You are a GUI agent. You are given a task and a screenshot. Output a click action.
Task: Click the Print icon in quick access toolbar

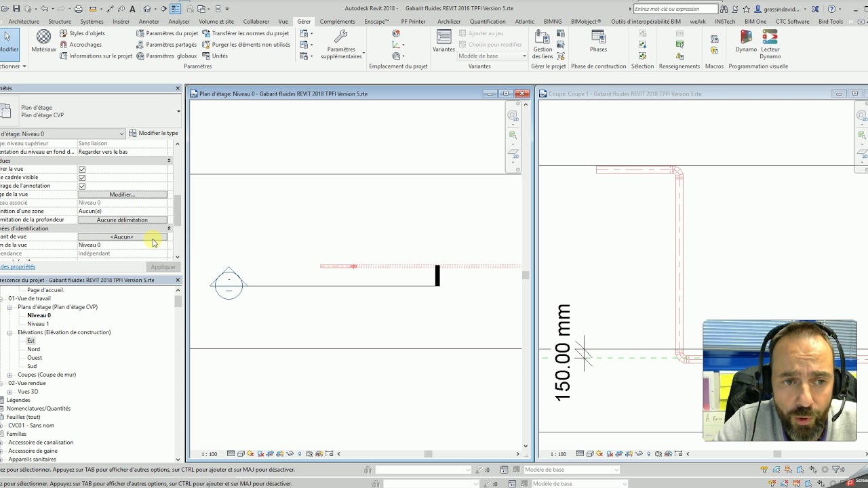pos(79,9)
